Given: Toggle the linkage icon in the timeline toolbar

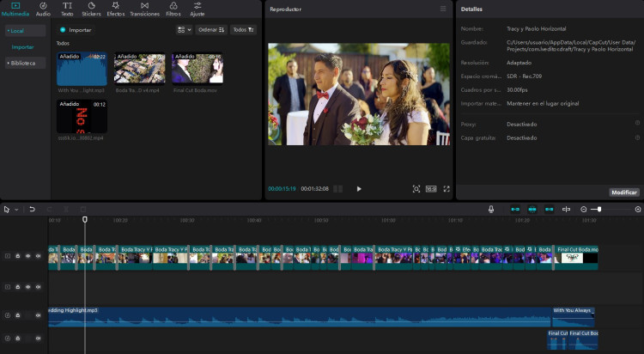Looking at the screenshot, I should (550, 210).
